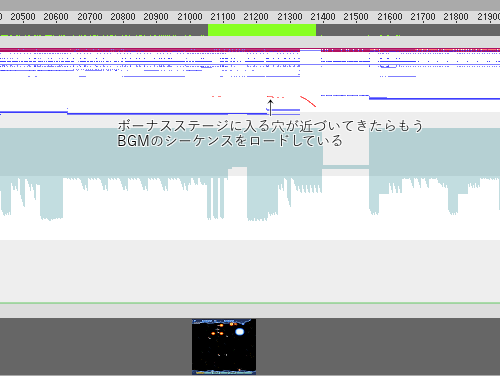
Task: Click the 21300 ruler tick label
Action: click(290, 17)
